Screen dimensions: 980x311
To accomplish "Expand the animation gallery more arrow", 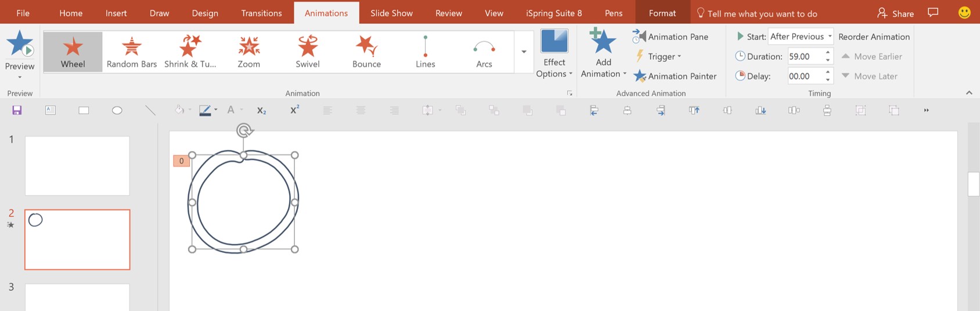I will tap(524, 52).
